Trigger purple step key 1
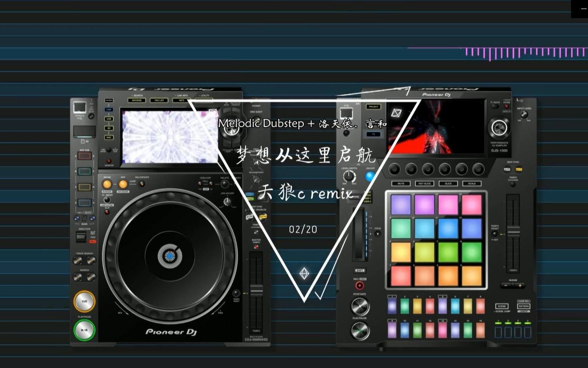588x368 pixels. pos(392,306)
